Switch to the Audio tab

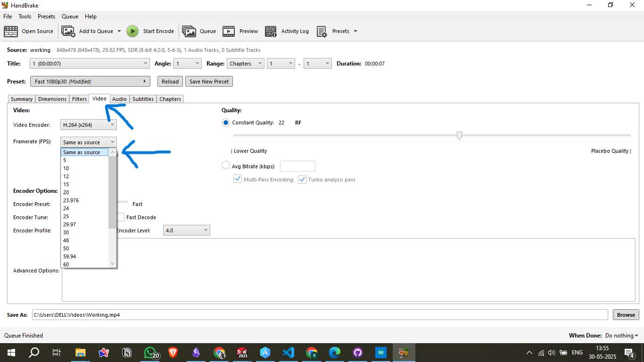(119, 99)
